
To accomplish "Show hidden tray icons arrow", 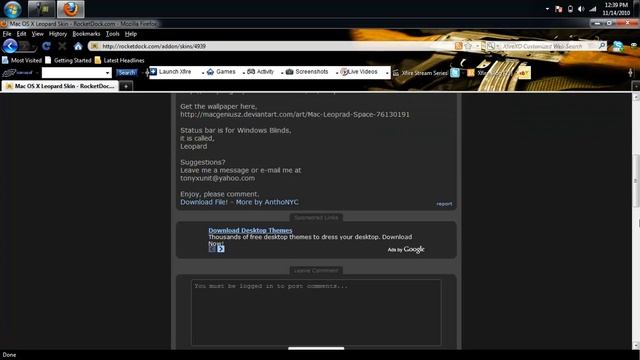I will (x=547, y=9).
